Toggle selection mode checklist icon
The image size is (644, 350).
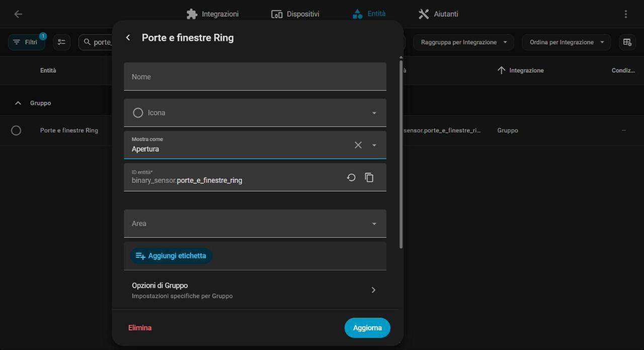click(61, 42)
